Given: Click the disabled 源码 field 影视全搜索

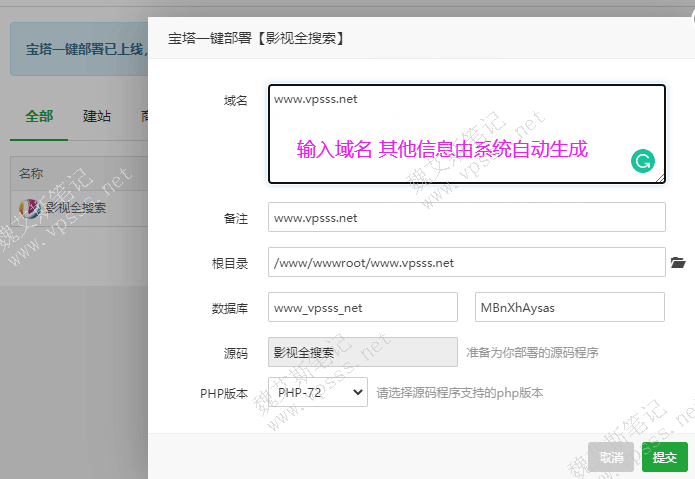Looking at the screenshot, I should [363, 352].
